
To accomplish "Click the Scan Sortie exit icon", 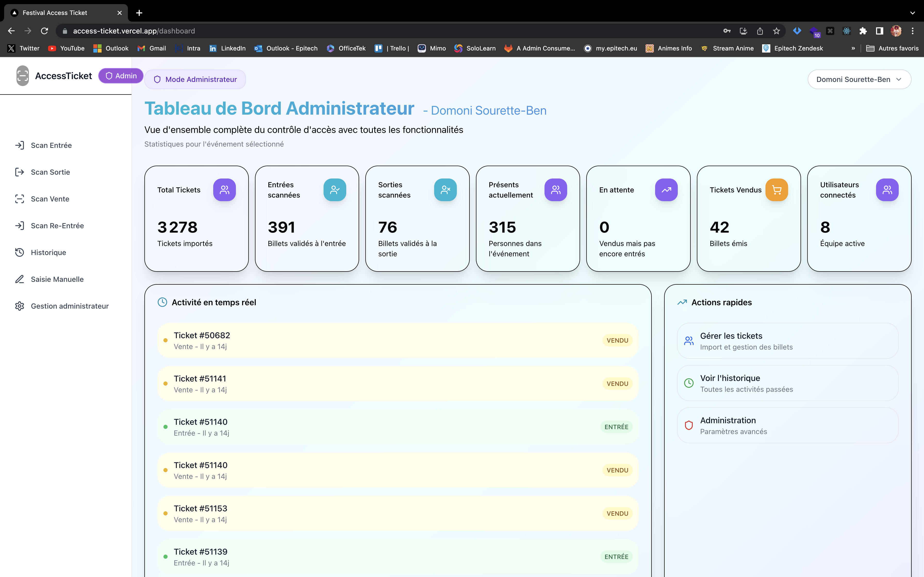I will pos(20,172).
